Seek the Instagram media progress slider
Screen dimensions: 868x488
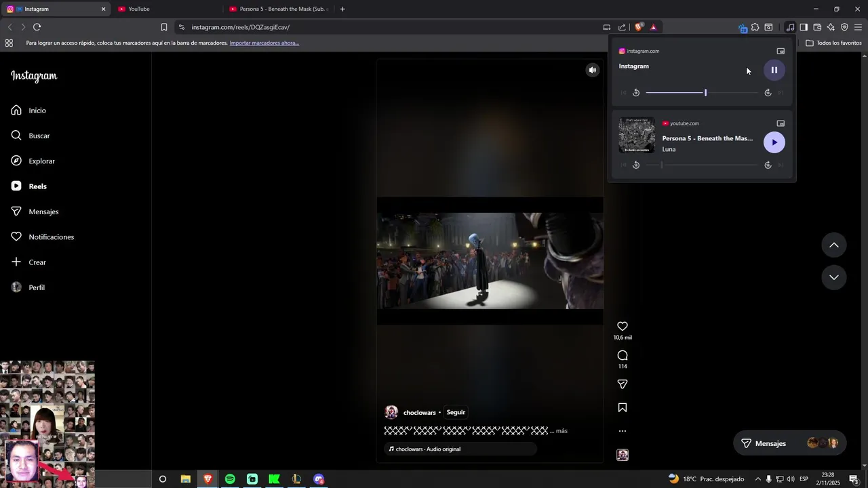click(x=701, y=93)
